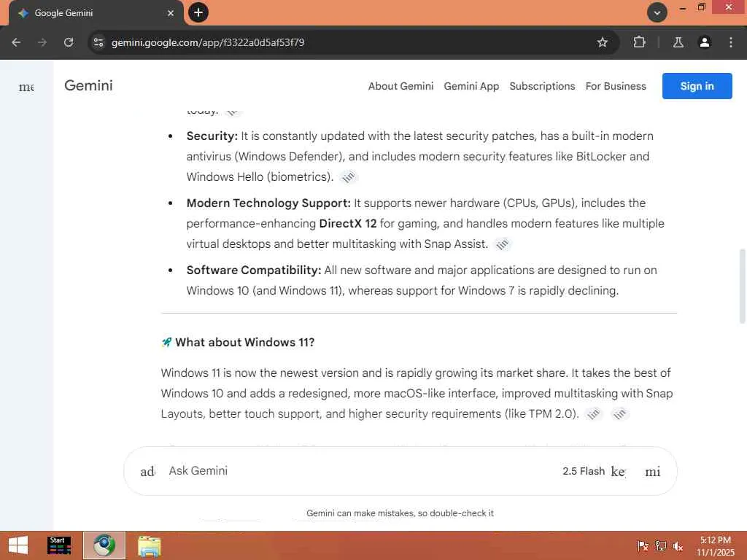
Task: Open the Start tiles taskbar icon
Action: click(x=59, y=545)
